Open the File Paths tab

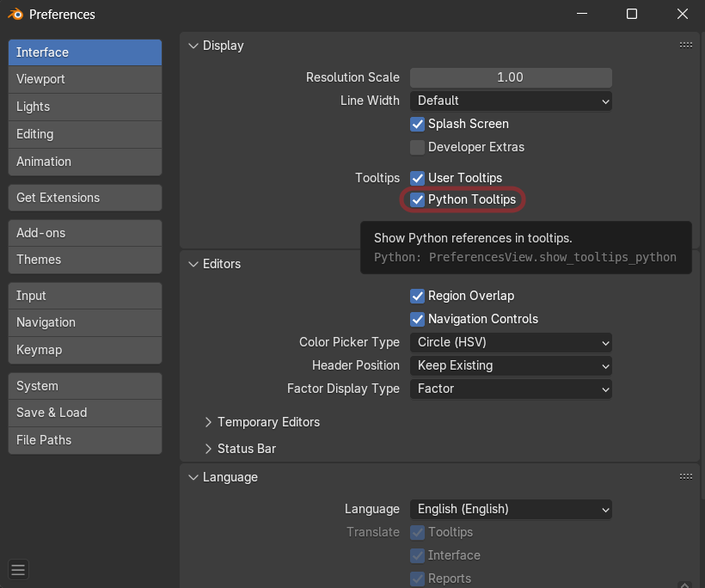(x=85, y=440)
